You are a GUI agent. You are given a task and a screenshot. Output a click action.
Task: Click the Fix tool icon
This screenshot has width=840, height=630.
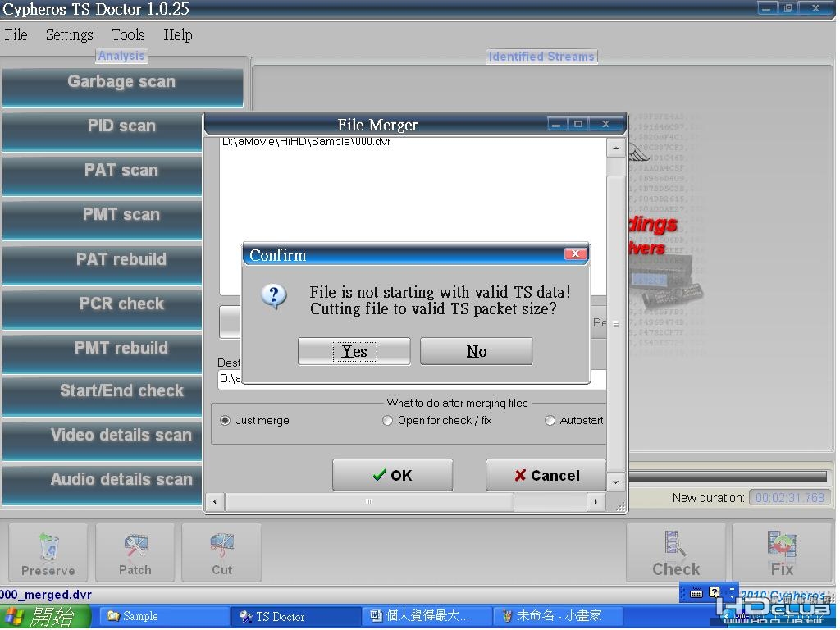click(782, 545)
